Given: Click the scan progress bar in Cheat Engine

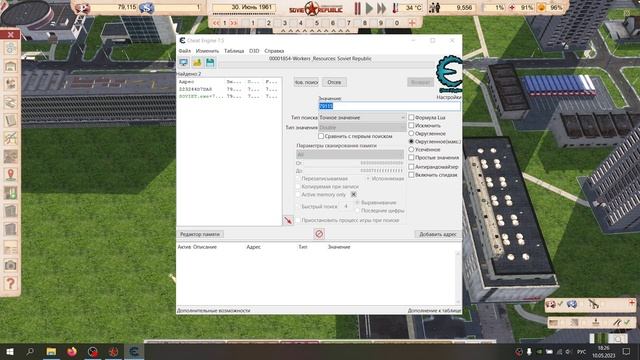Looking at the screenshot, I should coord(326,65).
